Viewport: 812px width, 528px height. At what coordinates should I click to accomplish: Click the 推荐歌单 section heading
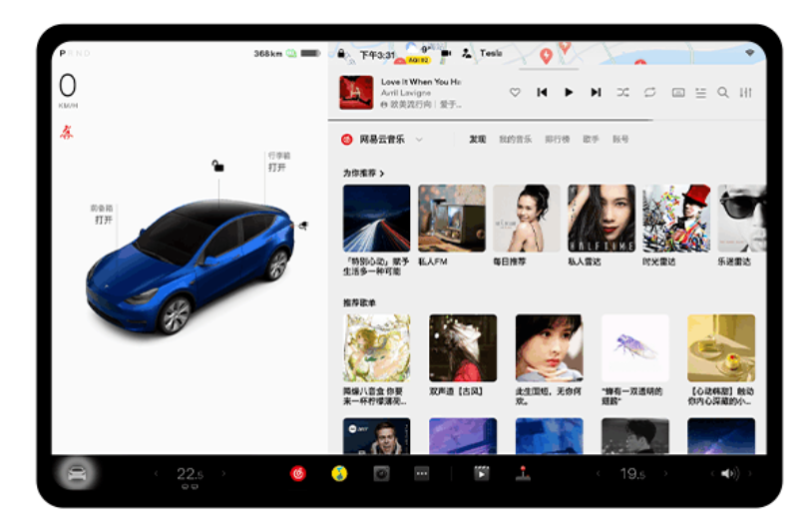(359, 302)
